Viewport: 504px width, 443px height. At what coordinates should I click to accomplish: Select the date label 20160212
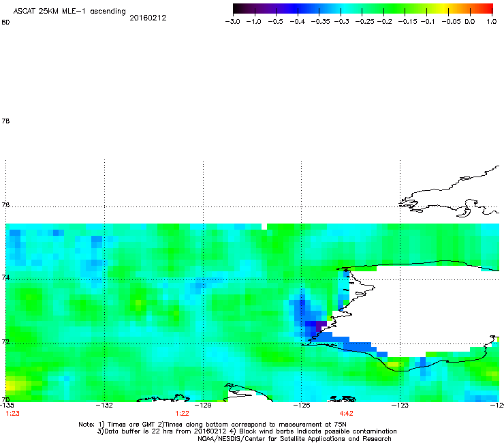[148, 18]
